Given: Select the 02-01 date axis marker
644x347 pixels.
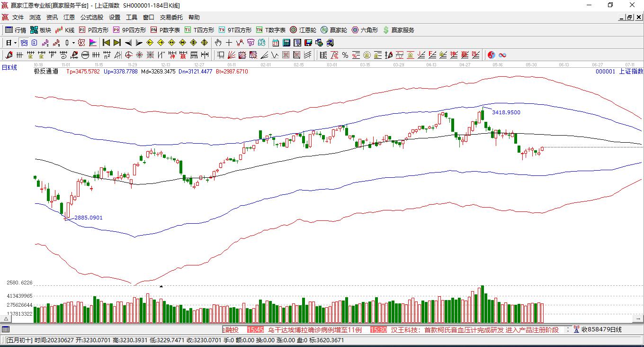Looking at the screenshot, I should click(266, 65).
